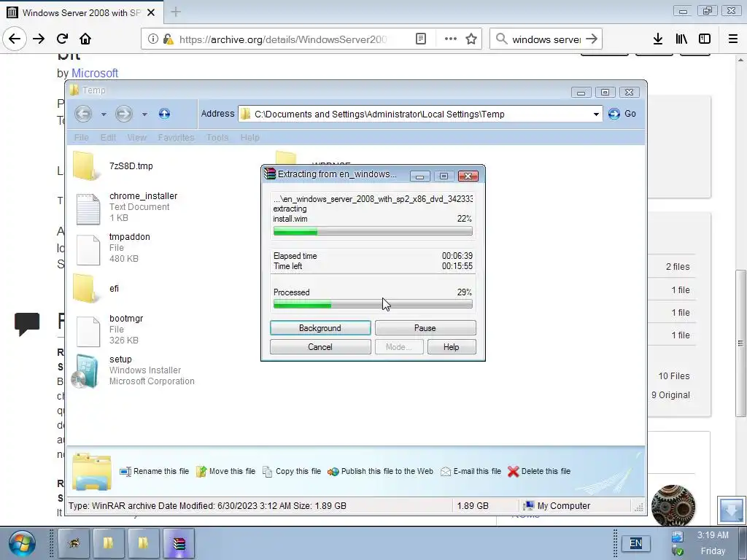Select the chrome_installer text document
Viewport: 747px width, 560px height.
point(127,207)
